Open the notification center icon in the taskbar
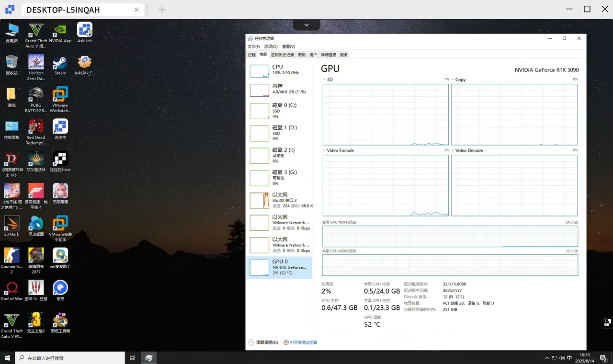The width and height of the screenshot is (613, 364). tap(603, 358)
